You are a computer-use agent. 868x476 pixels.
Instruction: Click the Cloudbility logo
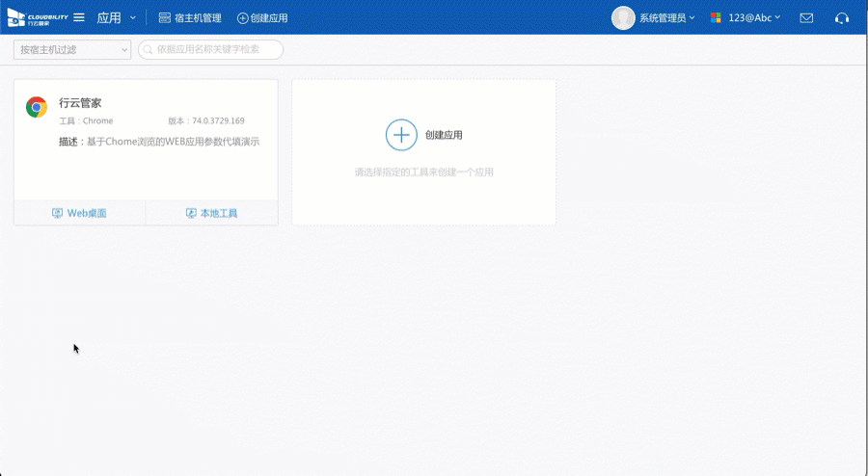38,17
